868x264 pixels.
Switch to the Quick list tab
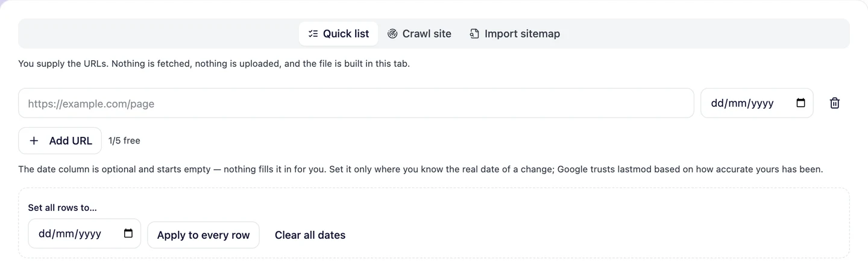click(338, 34)
